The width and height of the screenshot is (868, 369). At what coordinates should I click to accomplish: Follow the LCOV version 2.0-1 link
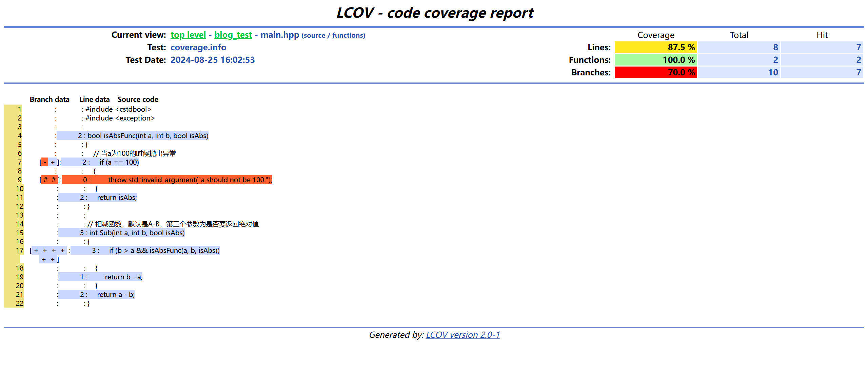[x=463, y=334]
